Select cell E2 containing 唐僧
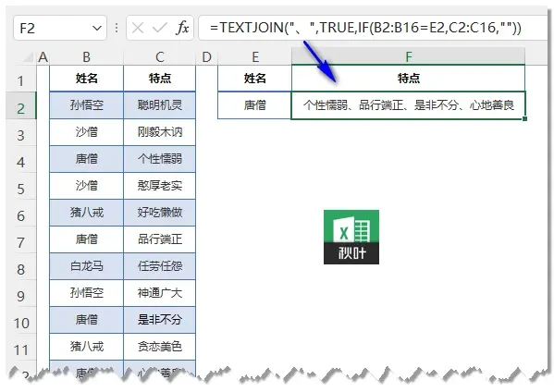The height and width of the screenshot is (392, 554). [x=254, y=105]
